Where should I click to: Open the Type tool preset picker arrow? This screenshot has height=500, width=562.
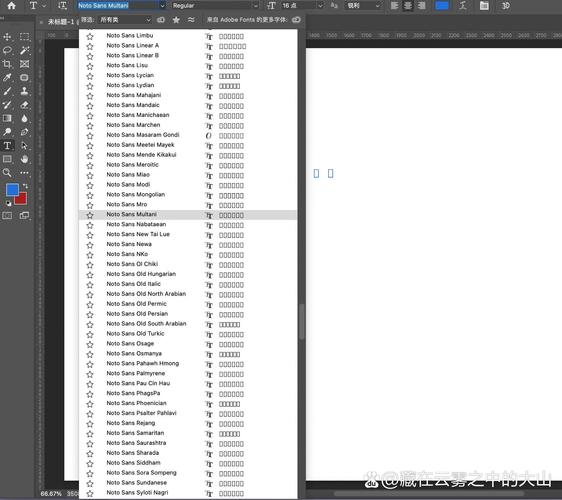click(x=44, y=6)
